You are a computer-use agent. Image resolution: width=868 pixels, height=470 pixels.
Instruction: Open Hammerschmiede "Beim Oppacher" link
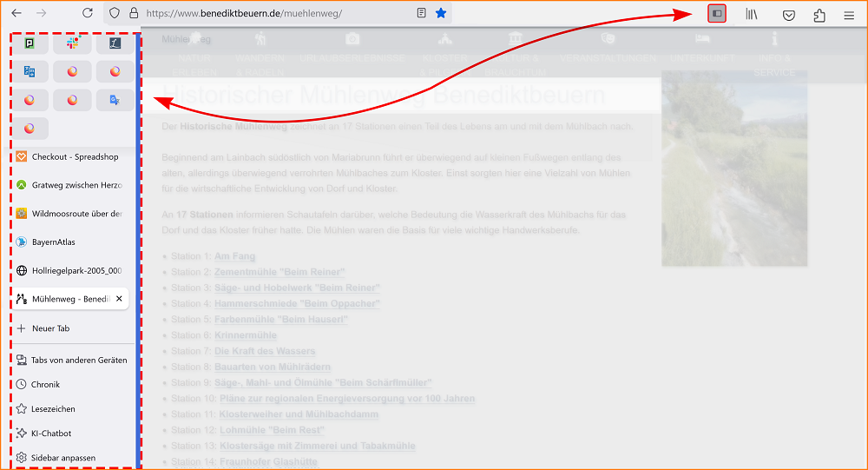click(x=297, y=304)
